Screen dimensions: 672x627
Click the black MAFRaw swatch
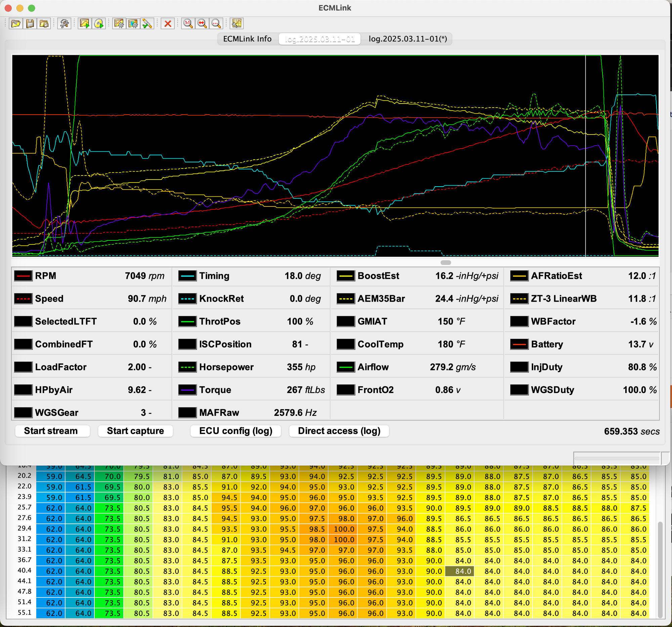[x=187, y=413]
